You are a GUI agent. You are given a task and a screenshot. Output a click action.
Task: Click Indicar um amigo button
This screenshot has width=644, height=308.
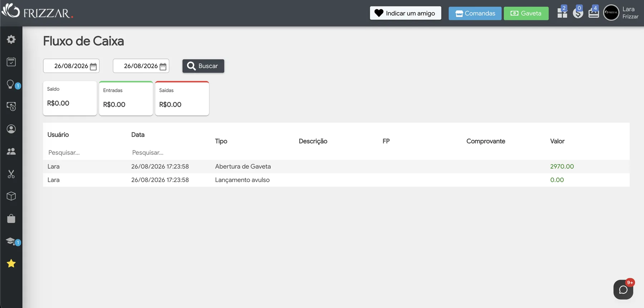click(405, 13)
